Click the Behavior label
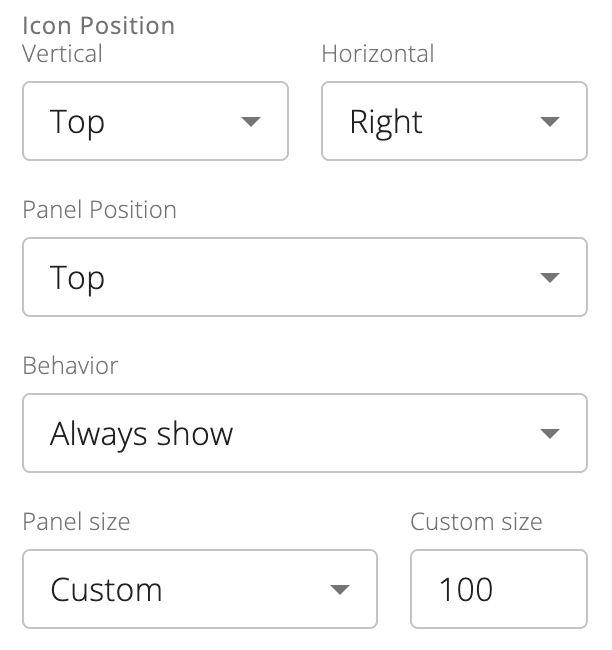This screenshot has height=650, width=612. pos(70,366)
